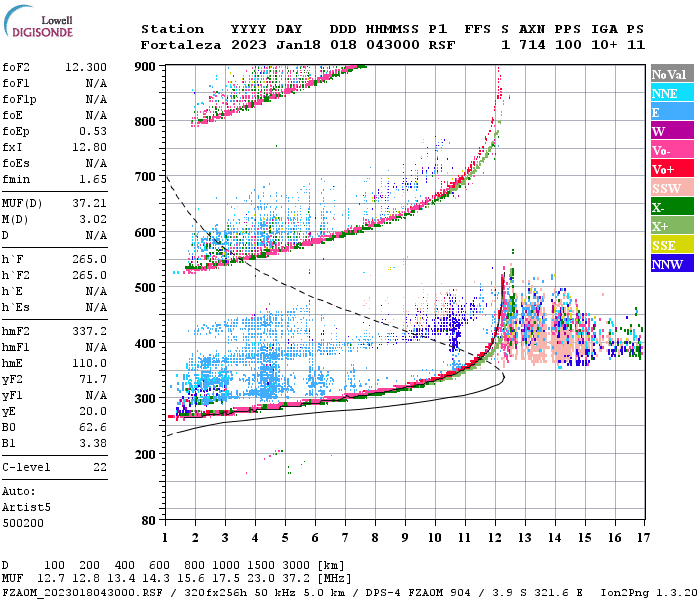Click the foF2 value 12.300

pyautogui.click(x=86, y=67)
